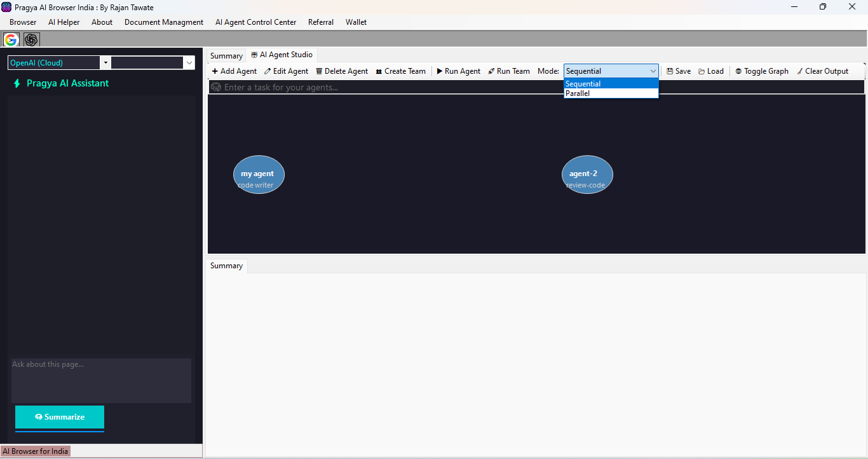The height and width of the screenshot is (459, 868).
Task: Clear Output with the broom button
Action: [822, 71]
